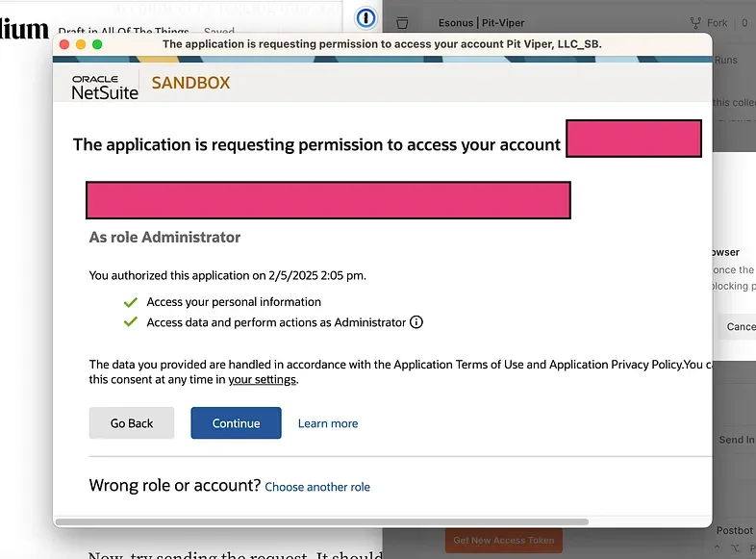Click checkmark beside Access data as Administrator
Viewport: 756px width, 559px height.
(x=131, y=322)
